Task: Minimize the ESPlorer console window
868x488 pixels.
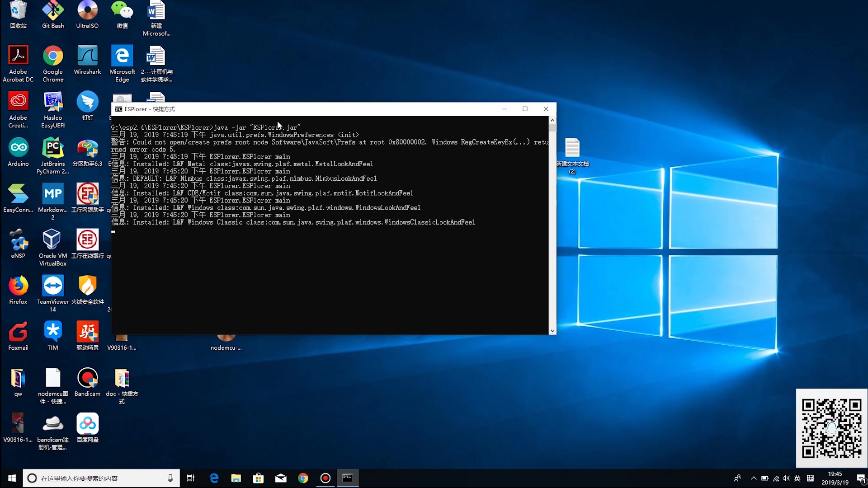Action: pos(505,109)
